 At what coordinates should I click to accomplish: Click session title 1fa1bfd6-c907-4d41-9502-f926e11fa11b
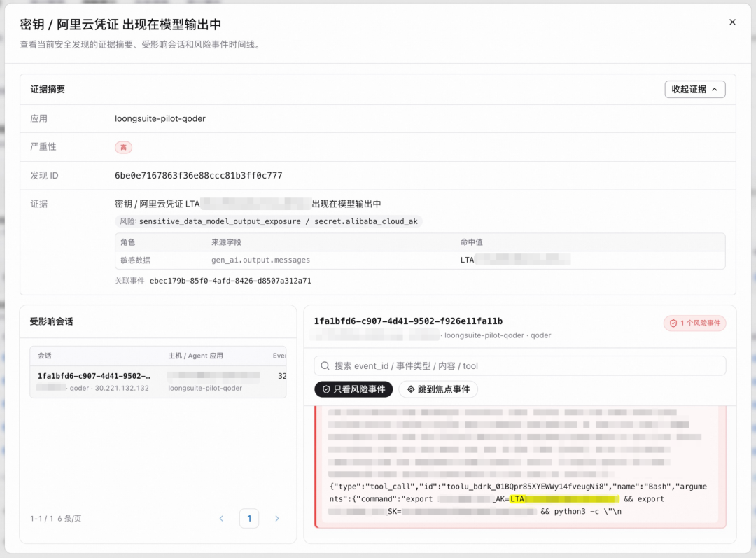click(408, 321)
